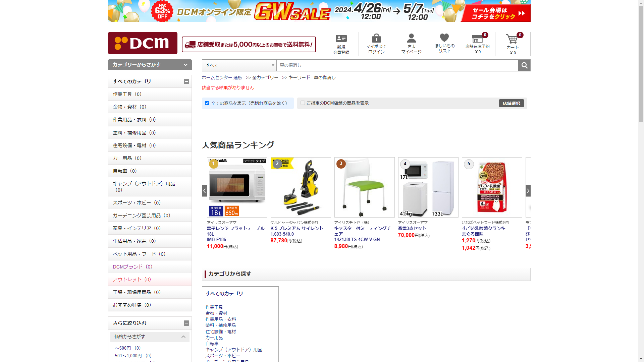This screenshot has width=644, height=362.
Task: Open the search category dropdown すべて
Action: pos(239,65)
